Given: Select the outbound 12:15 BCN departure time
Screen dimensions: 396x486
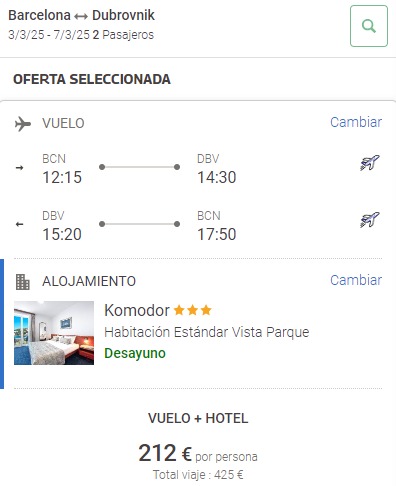Looking at the screenshot, I should tap(62, 177).
